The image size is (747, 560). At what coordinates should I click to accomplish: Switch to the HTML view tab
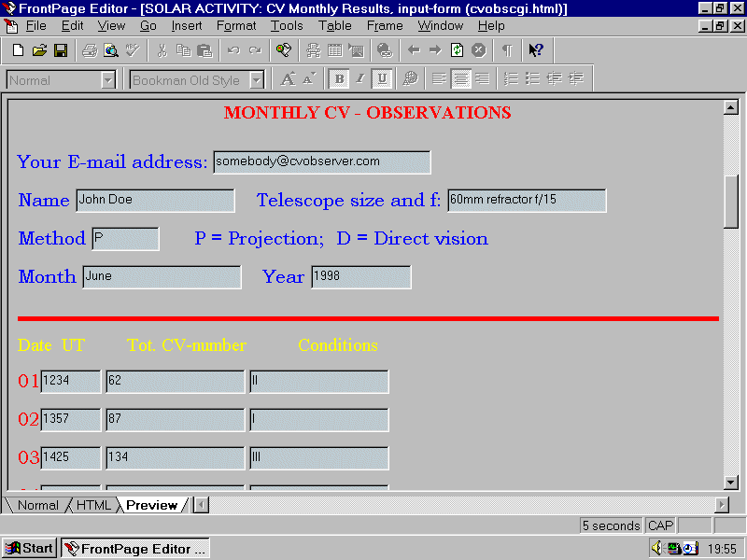[93, 505]
